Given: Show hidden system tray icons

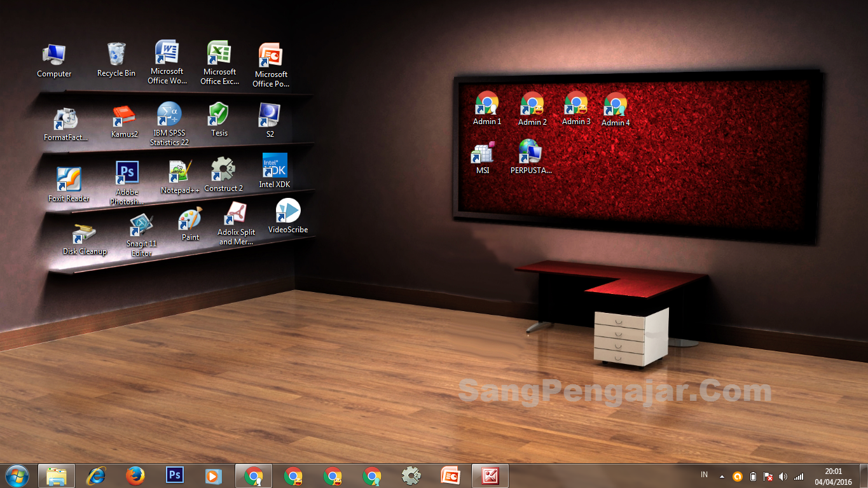Looking at the screenshot, I should (722, 476).
